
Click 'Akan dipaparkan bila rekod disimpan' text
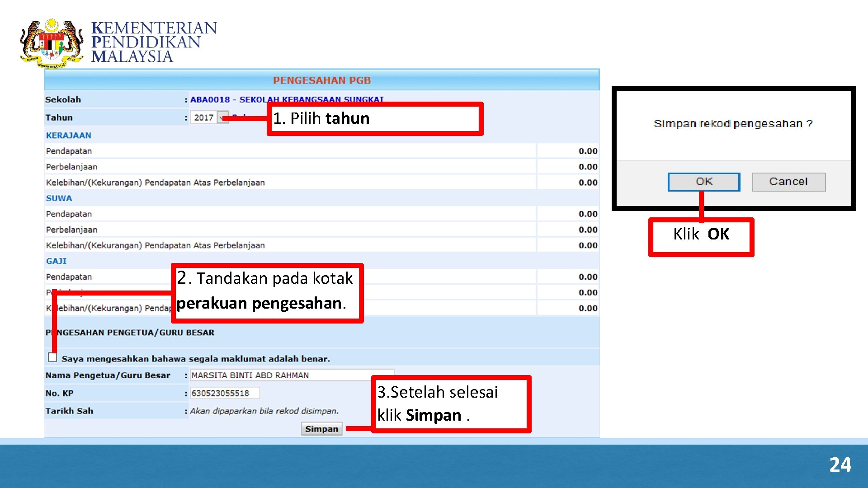point(264,411)
